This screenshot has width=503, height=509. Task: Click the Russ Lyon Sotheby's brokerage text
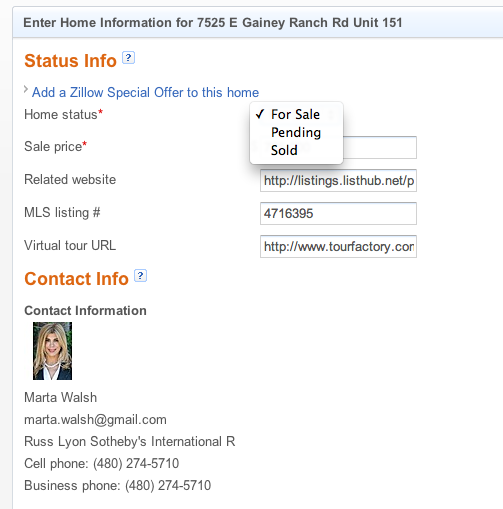point(130,441)
